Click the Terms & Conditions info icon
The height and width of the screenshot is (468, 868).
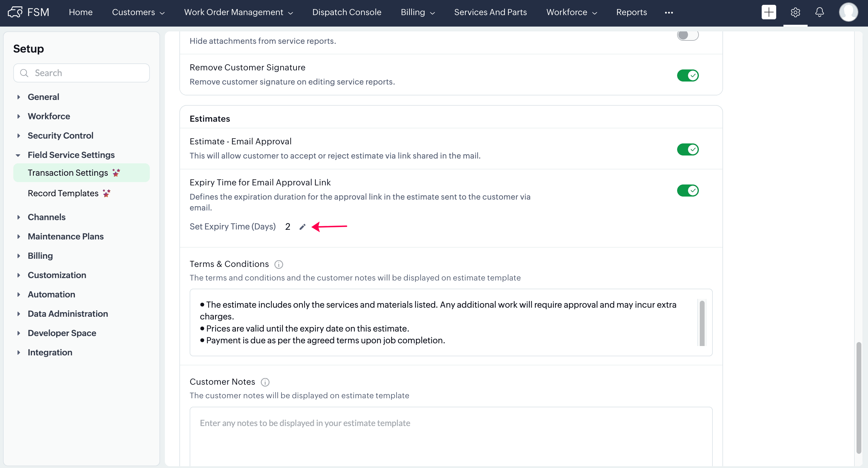pos(278,264)
